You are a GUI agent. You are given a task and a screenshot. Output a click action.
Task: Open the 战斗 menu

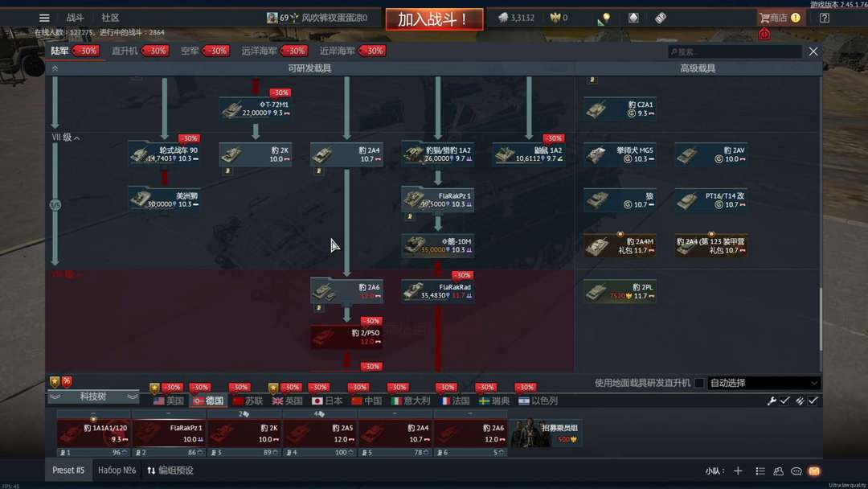point(75,18)
